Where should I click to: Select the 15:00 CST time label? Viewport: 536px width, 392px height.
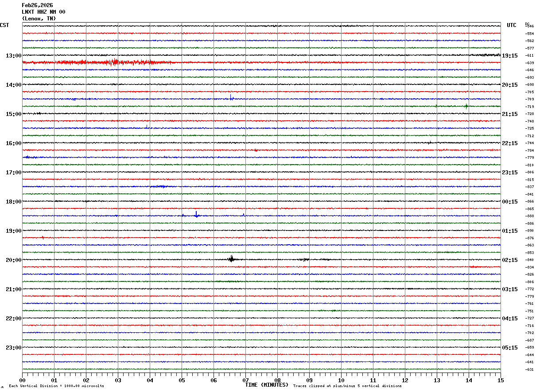click(13, 114)
